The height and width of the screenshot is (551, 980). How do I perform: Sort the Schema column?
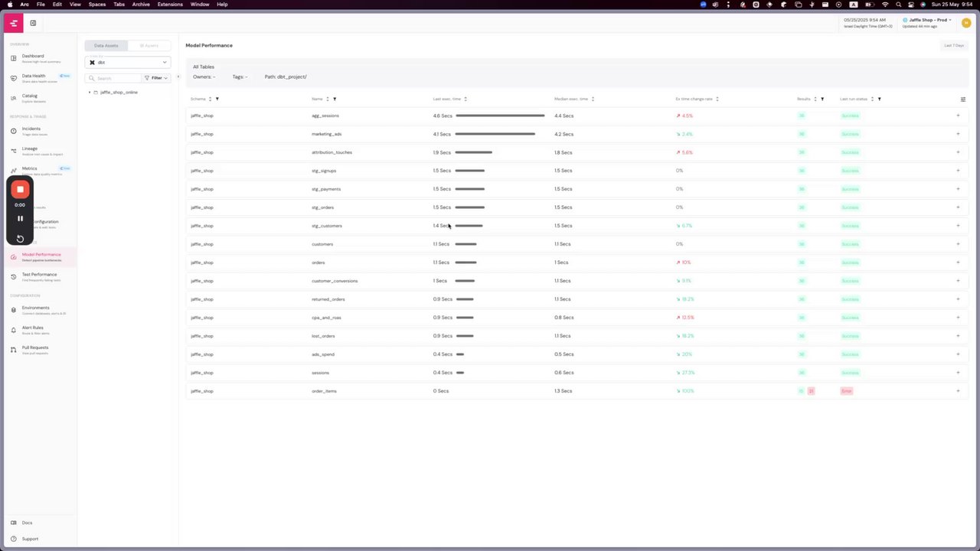click(x=210, y=99)
